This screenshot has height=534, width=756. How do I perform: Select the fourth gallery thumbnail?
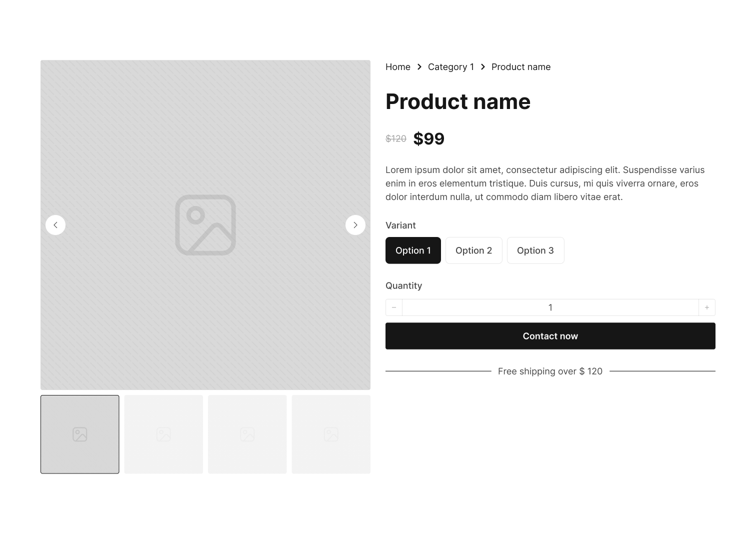pyautogui.click(x=331, y=434)
